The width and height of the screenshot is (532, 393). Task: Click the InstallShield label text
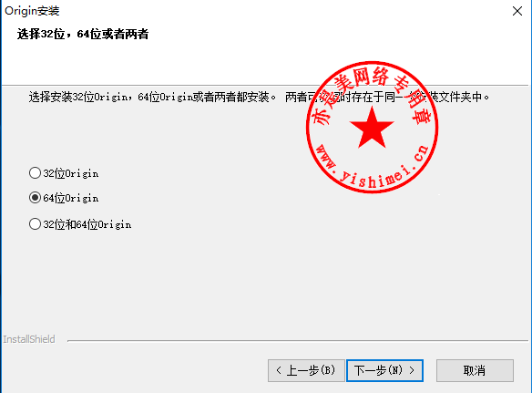(x=29, y=339)
